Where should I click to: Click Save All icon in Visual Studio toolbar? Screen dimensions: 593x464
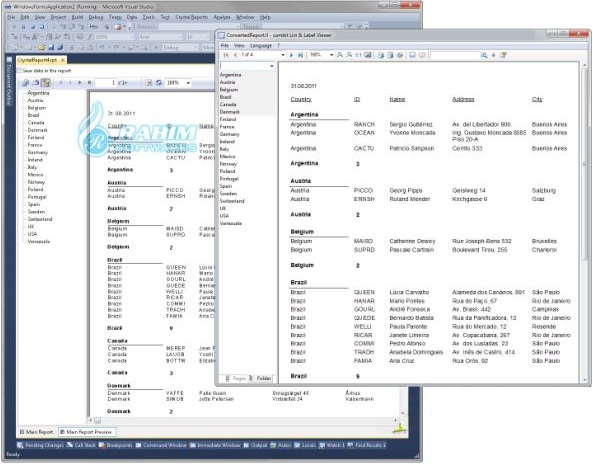(61, 47)
